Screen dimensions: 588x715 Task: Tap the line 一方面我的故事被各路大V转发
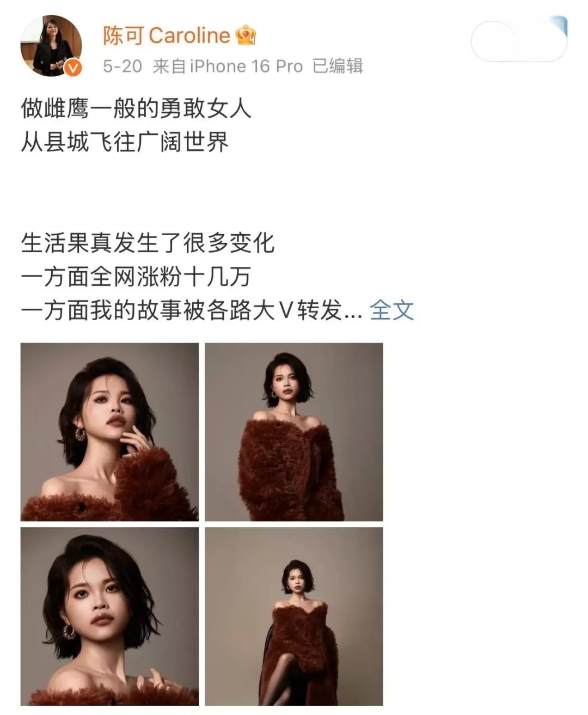click(192, 310)
